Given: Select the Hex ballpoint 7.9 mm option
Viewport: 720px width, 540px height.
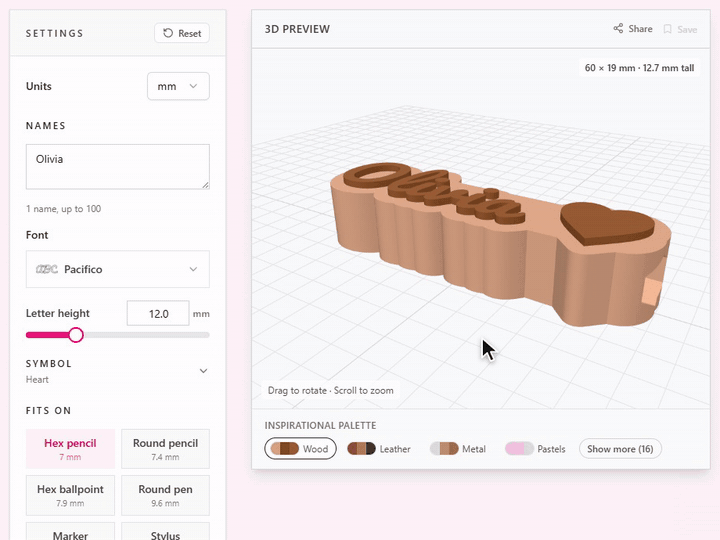Looking at the screenshot, I should 70,495.
